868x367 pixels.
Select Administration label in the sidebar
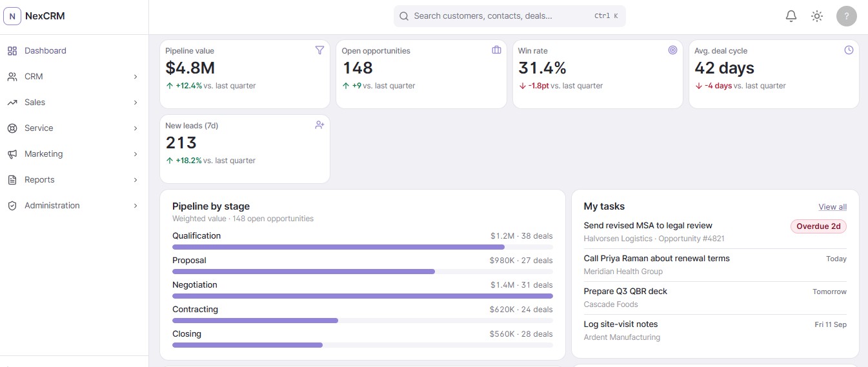52,206
